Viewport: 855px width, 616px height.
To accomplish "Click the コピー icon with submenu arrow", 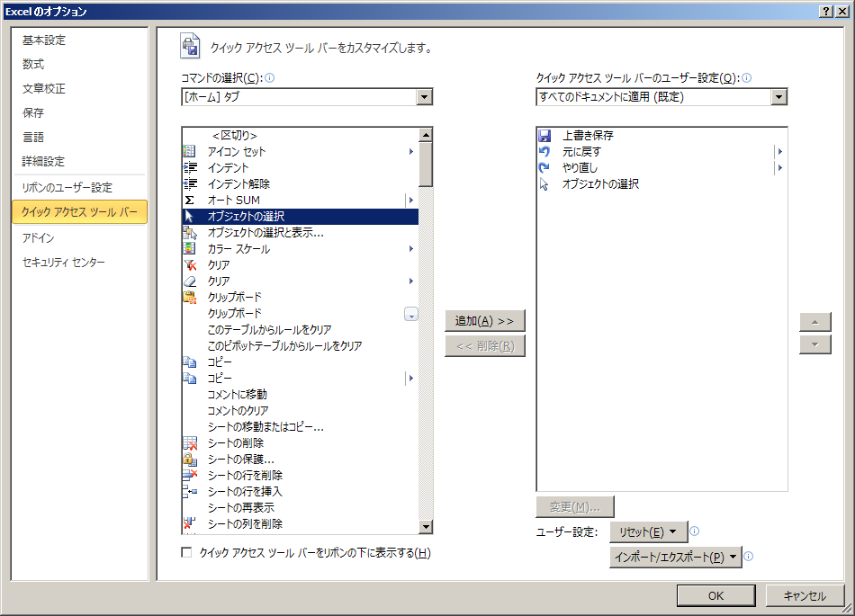I will (x=189, y=378).
